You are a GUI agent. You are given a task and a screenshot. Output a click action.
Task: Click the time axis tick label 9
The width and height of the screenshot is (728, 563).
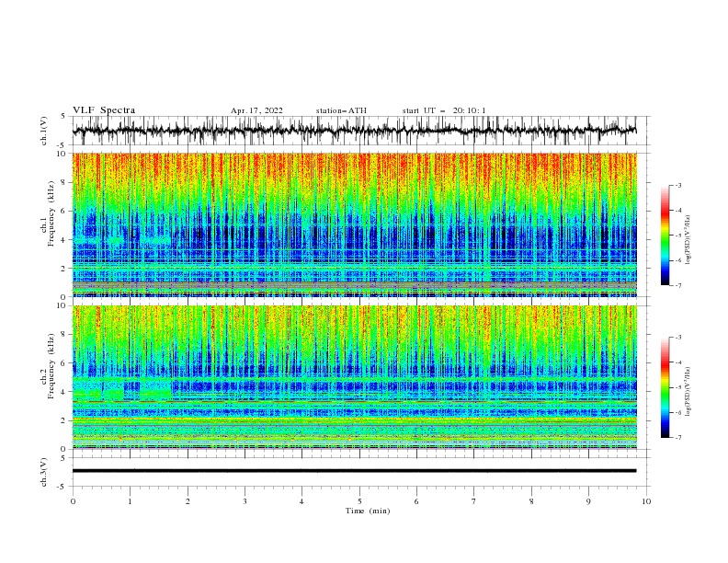588,501
